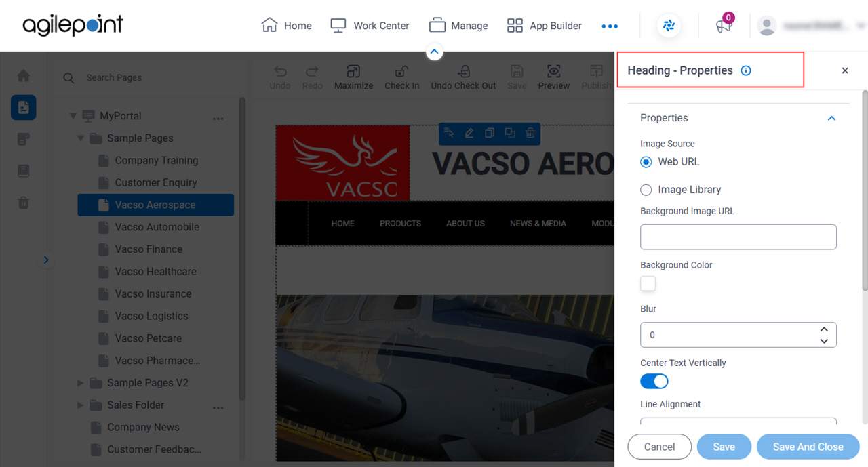868x467 pixels.
Task: Open the Manage menu
Action: (x=458, y=26)
